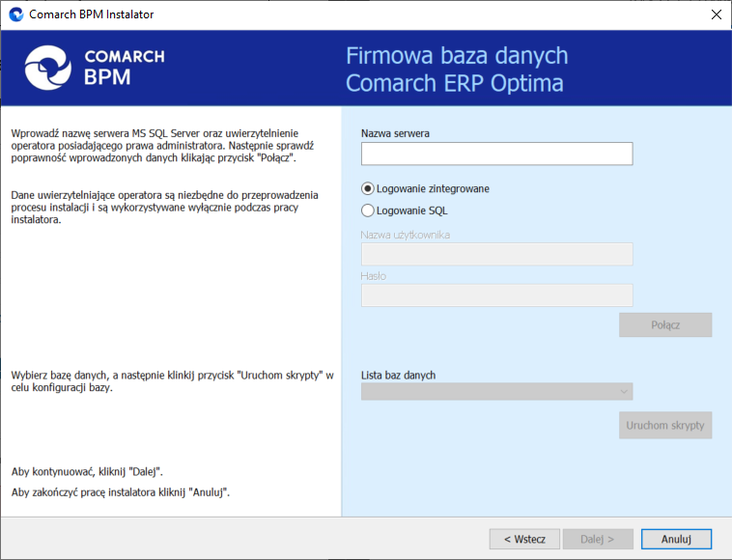The width and height of the screenshot is (732, 560).
Task: Close the installer window with X
Action: point(717,14)
